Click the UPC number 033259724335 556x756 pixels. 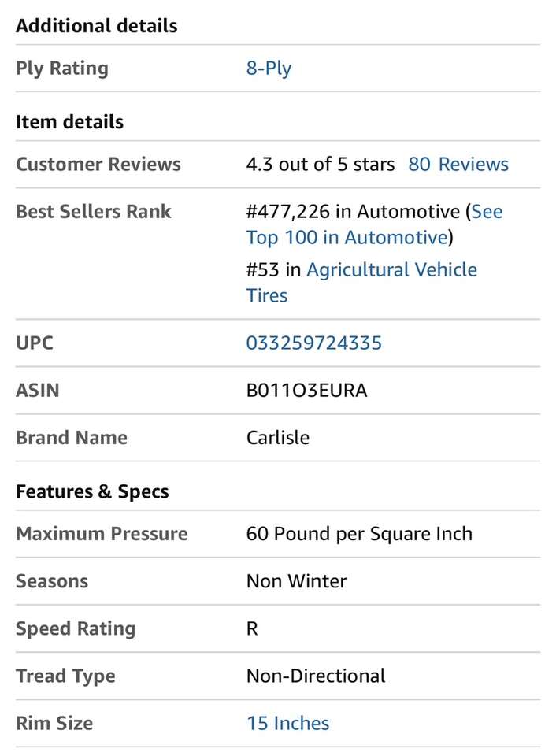[313, 343]
